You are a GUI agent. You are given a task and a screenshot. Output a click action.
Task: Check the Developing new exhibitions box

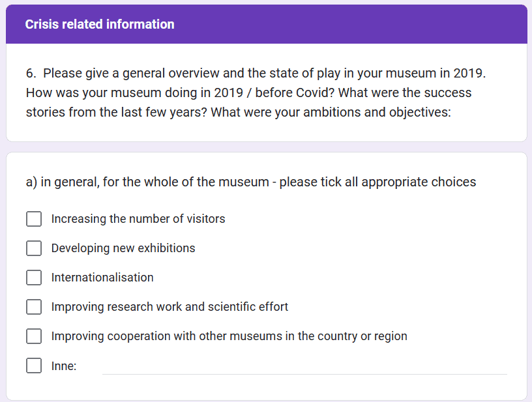click(34, 248)
